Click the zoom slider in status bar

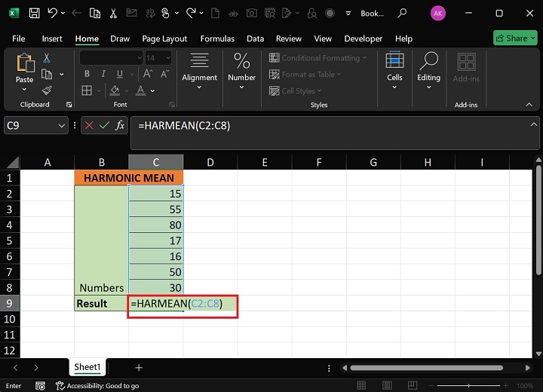pyautogui.click(x=468, y=385)
